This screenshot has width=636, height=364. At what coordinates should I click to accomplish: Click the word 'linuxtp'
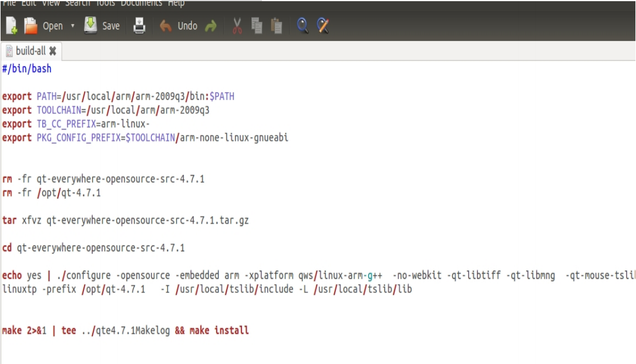(19, 289)
